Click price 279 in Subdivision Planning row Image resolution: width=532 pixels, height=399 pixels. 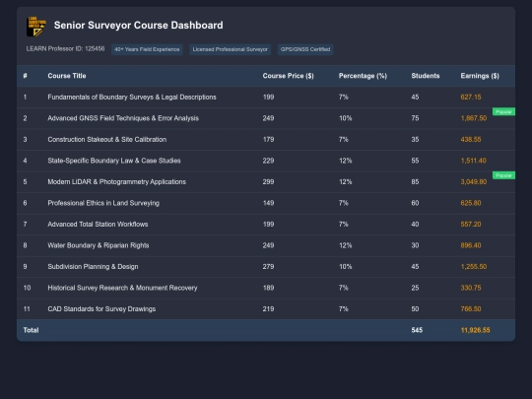[268, 267]
